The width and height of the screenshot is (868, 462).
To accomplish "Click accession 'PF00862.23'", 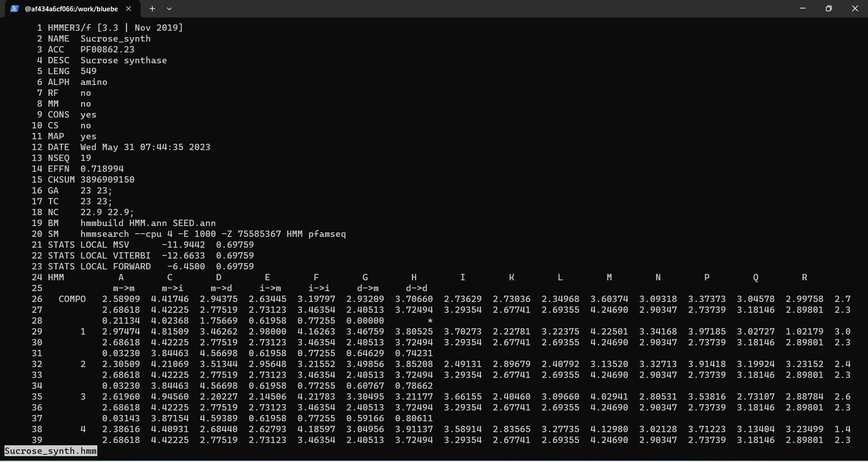I will 108,49.
